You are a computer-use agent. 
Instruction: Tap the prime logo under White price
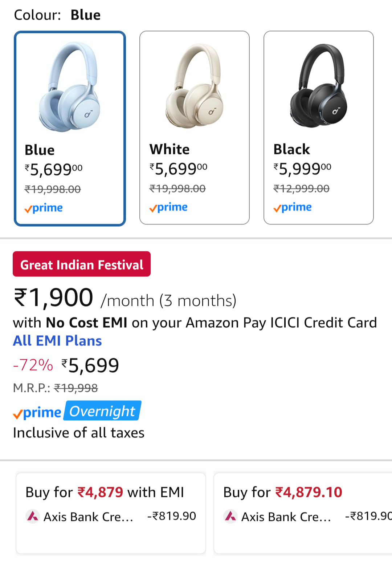coord(168,207)
